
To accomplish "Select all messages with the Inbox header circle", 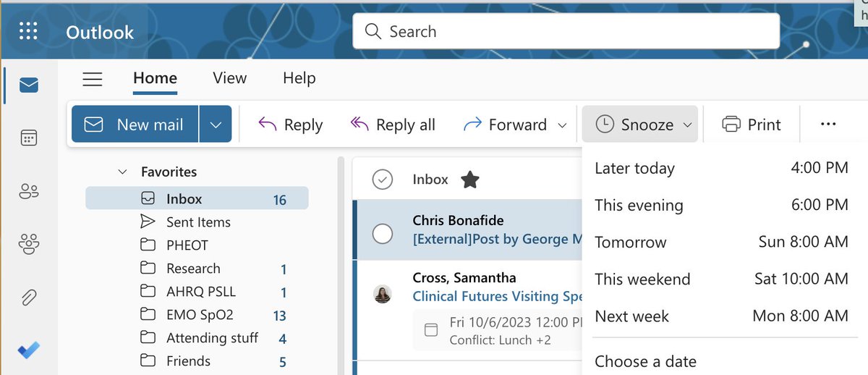I will pos(382,180).
